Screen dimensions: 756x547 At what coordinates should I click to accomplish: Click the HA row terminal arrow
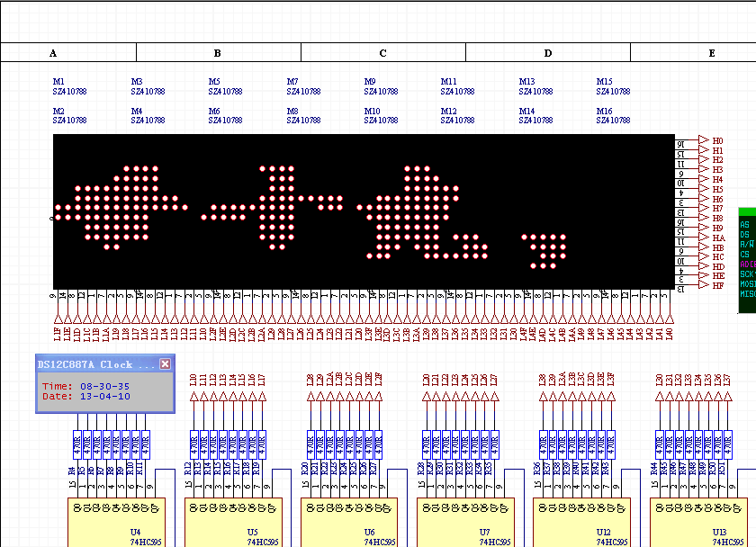click(704, 237)
